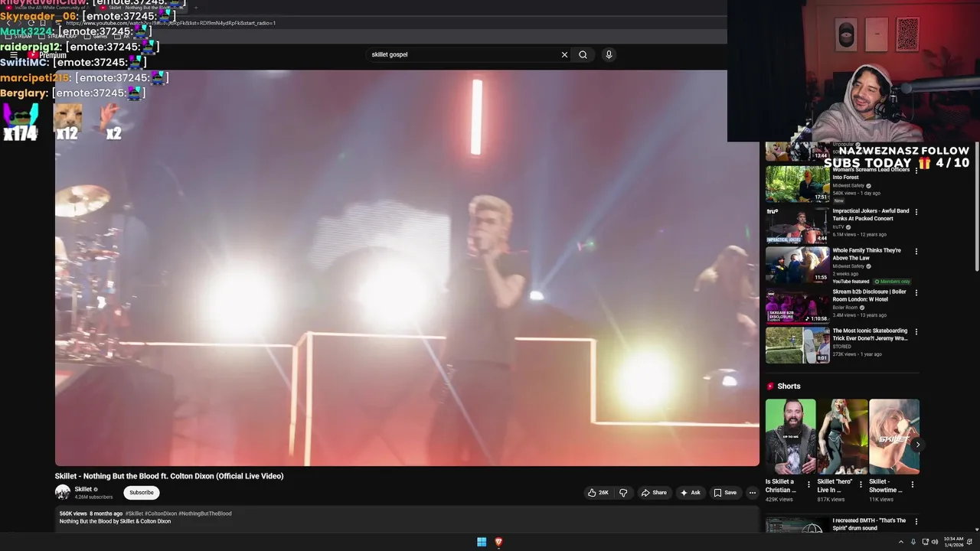Image resolution: width=980 pixels, height=551 pixels.
Task: Open options for 'Skillet - Showtime' short
Action: [912, 484]
